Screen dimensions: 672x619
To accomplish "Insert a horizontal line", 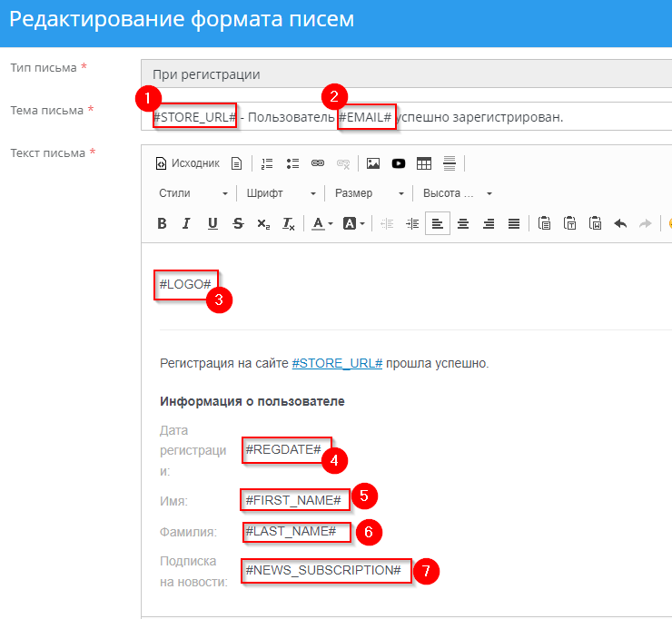I will click(449, 163).
